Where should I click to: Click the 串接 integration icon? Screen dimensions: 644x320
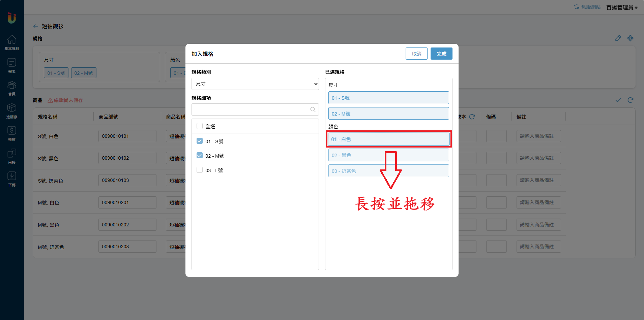pos(12,154)
